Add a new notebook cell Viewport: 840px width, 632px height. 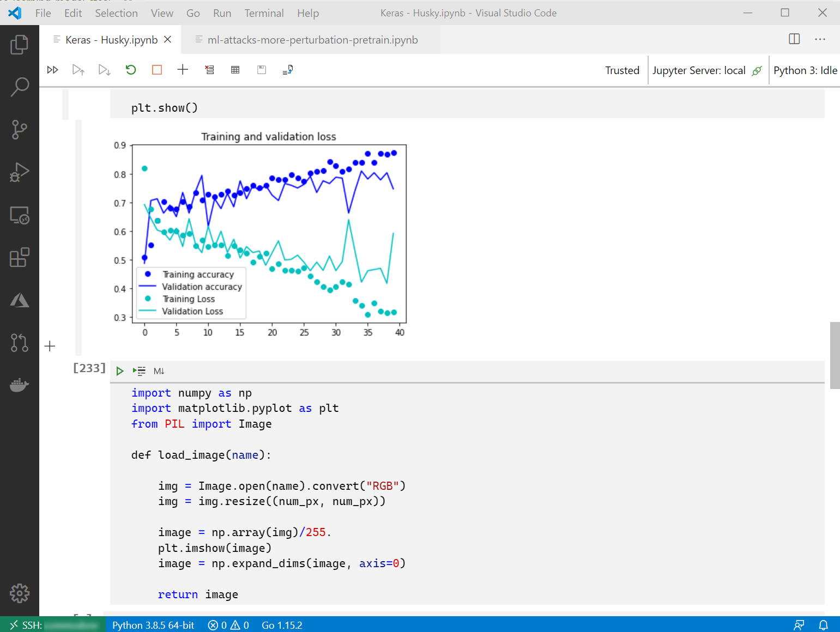[183, 70]
